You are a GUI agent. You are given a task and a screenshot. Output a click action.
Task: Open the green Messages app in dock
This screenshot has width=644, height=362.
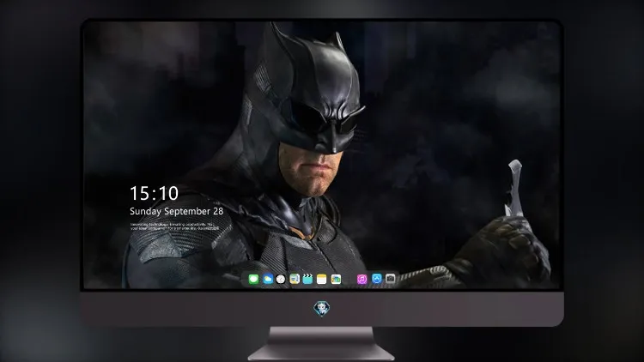[254, 280]
